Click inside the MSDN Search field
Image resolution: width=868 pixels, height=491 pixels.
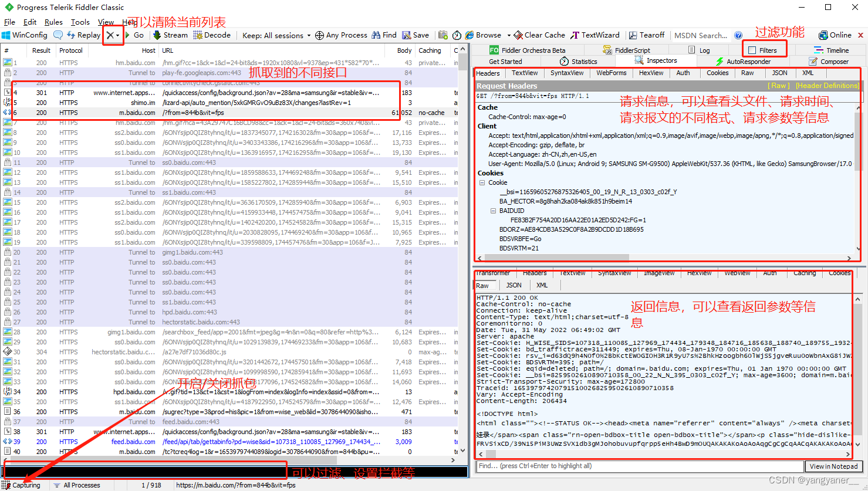pos(701,35)
